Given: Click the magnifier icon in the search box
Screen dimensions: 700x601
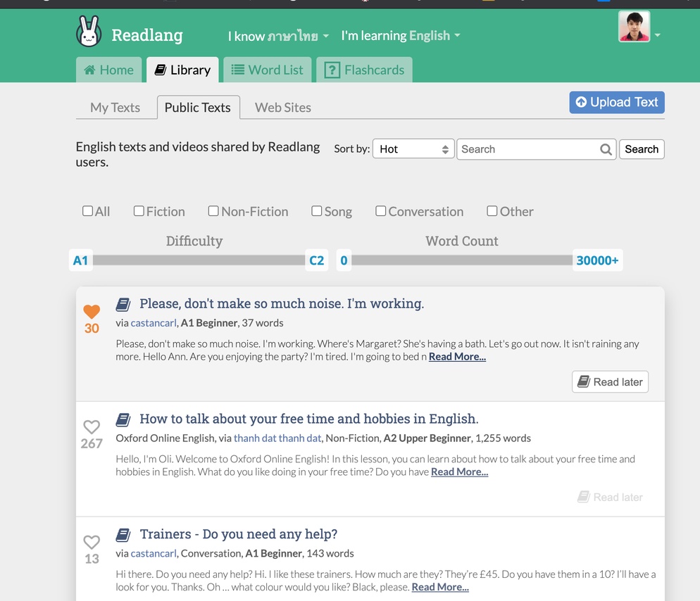Looking at the screenshot, I should pyautogui.click(x=606, y=149).
